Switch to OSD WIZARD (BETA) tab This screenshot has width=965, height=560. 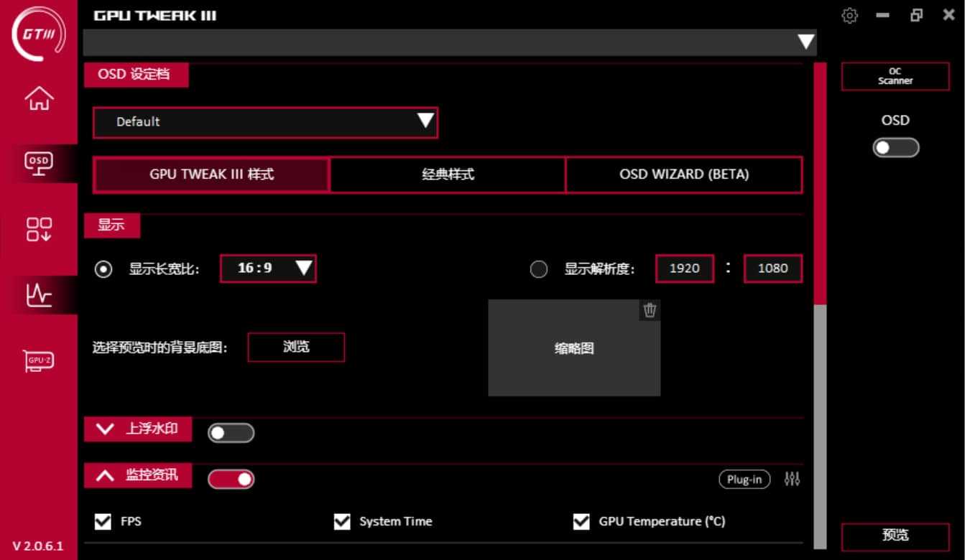pos(684,174)
